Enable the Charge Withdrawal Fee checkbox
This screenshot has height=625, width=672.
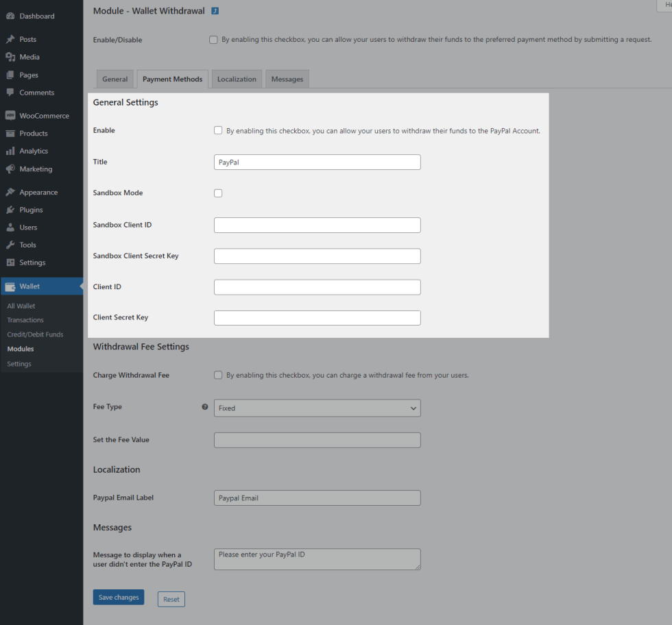218,376
